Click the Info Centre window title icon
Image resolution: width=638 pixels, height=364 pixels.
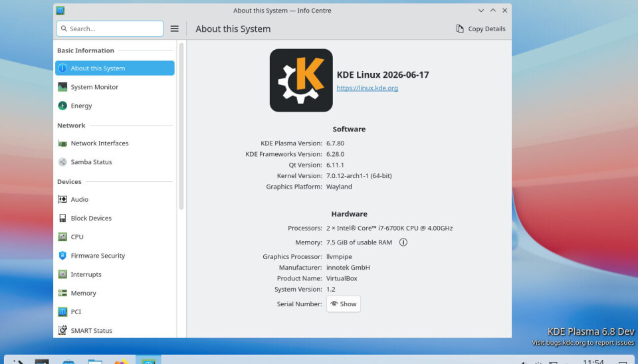60,10
